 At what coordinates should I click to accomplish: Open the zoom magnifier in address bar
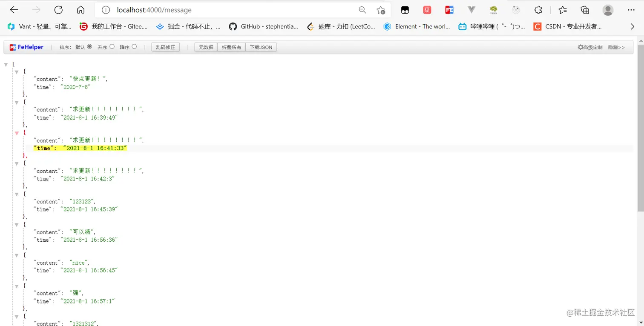coord(362,10)
